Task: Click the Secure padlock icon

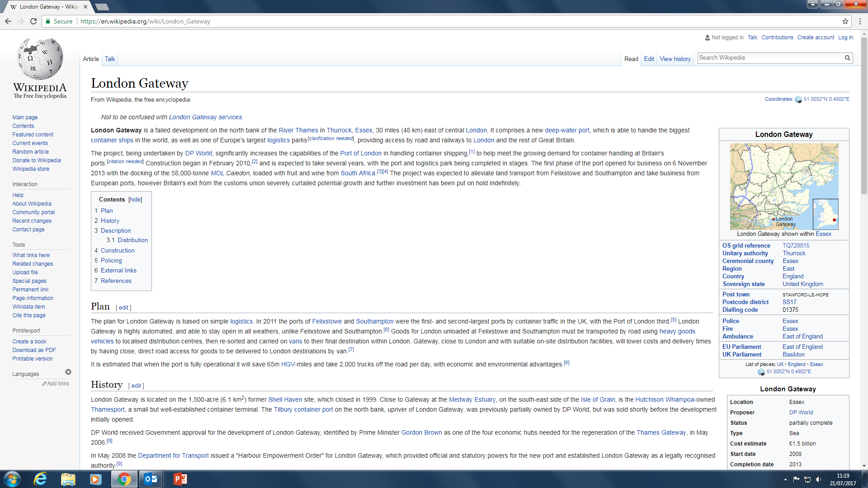Action: click(48, 21)
